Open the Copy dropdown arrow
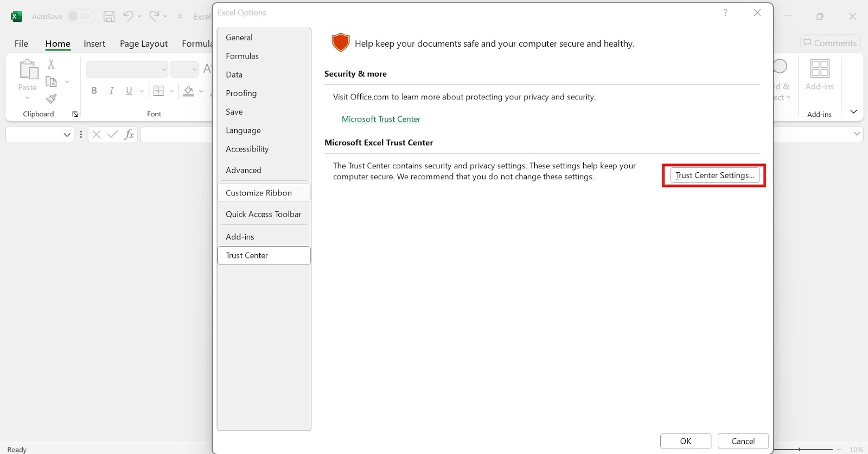This screenshot has width=868, height=454. pyautogui.click(x=67, y=82)
